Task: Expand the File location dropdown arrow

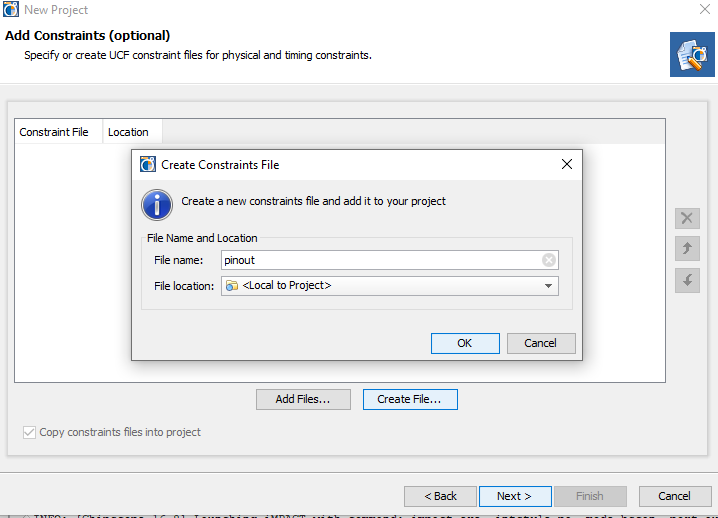Action: click(x=548, y=286)
